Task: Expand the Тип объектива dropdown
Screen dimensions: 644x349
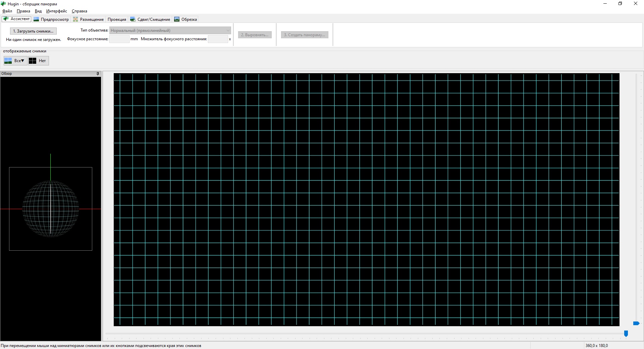Action: pyautogui.click(x=170, y=31)
